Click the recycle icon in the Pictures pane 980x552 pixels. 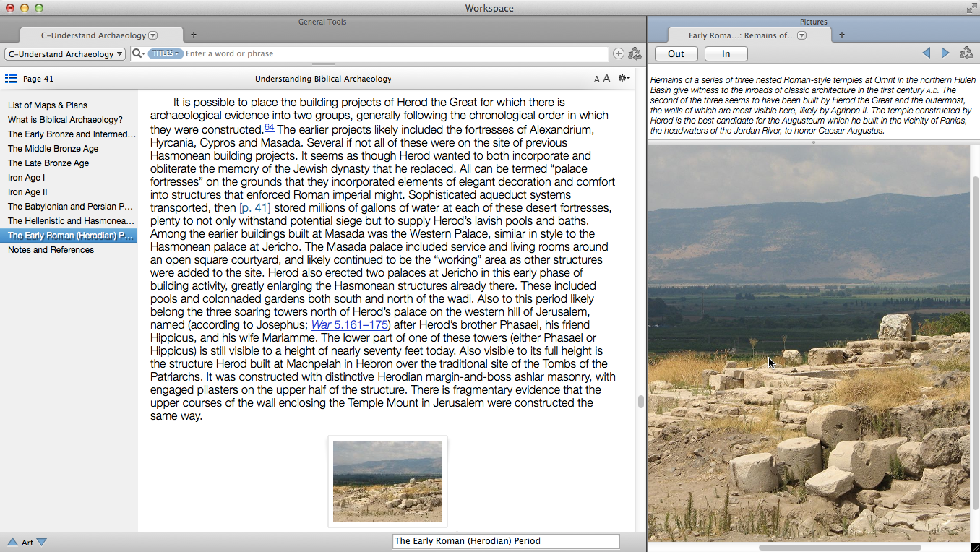[x=966, y=53]
